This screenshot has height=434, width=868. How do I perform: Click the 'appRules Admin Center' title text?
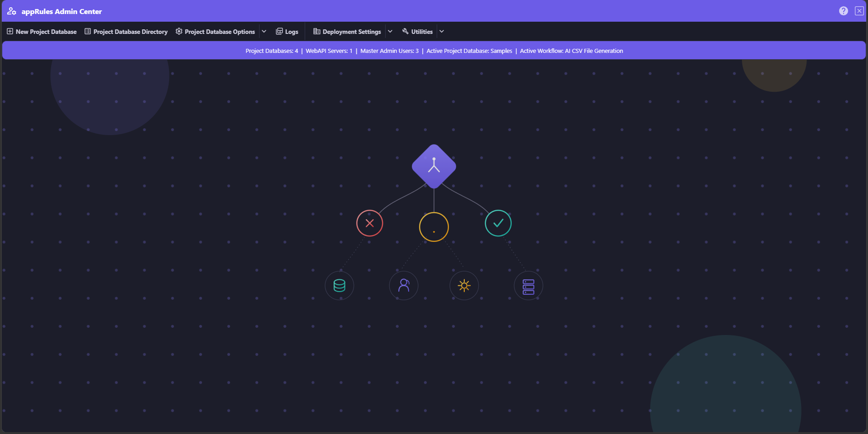pos(62,12)
